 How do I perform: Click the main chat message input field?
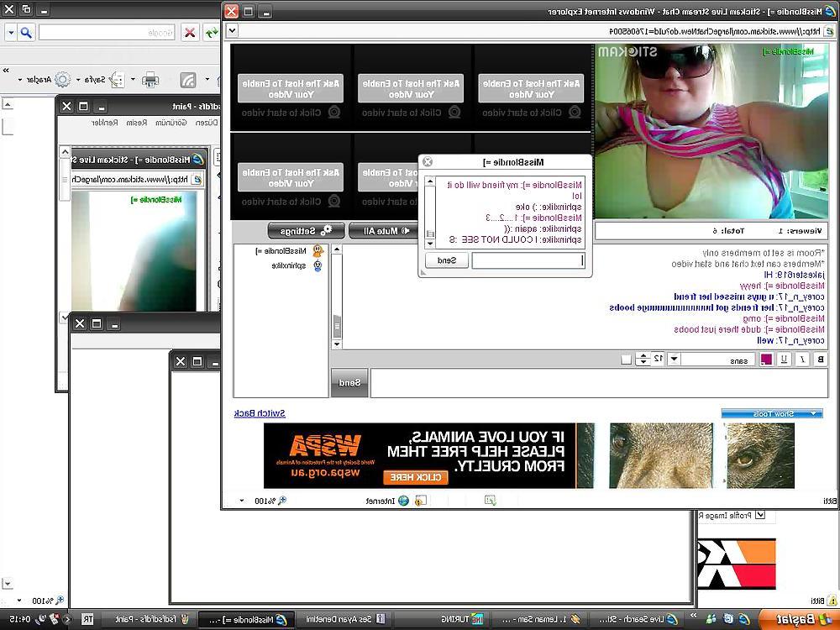pos(599,382)
